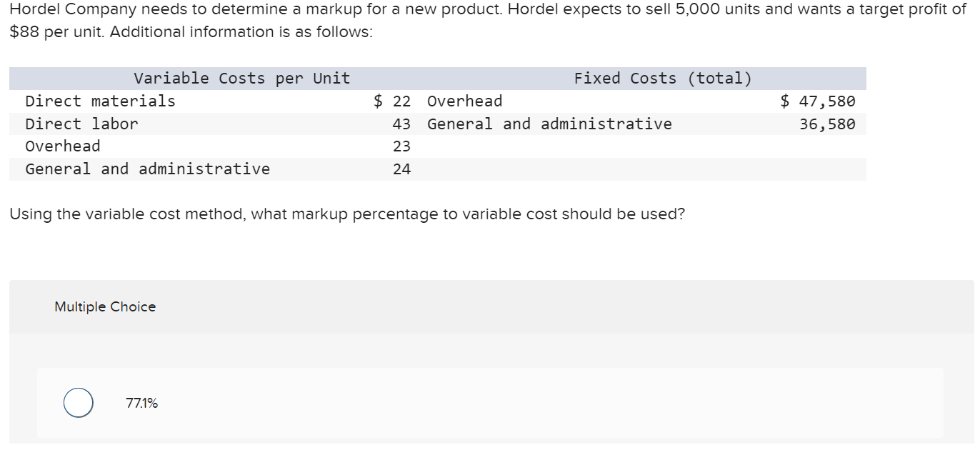The height and width of the screenshot is (450, 980).
Task: Select the Variable Costs per Unit column header
Action: [x=241, y=78]
